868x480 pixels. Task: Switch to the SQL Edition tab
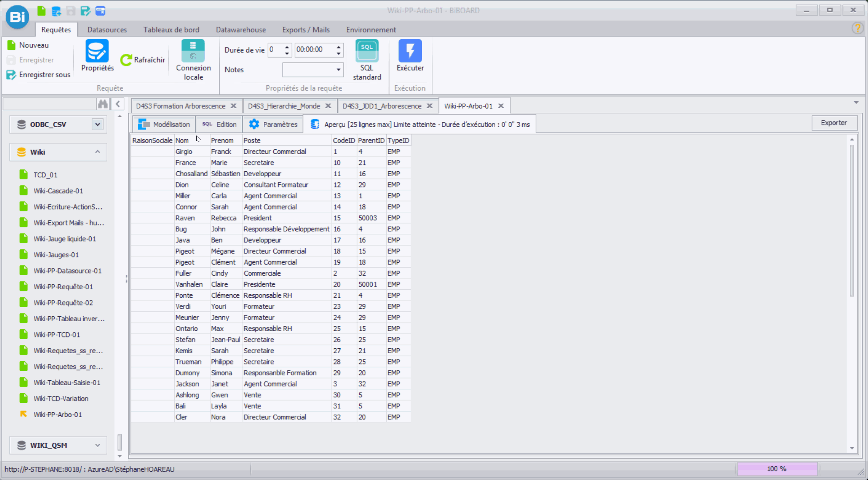tap(219, 124)
